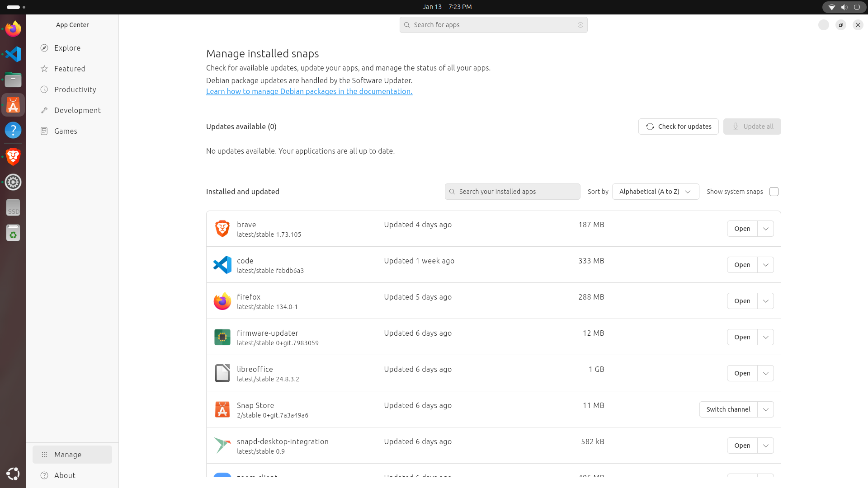The image size is (868, 488).
Task: Click the firefox icon in installed list
Action: click(222, 301)
